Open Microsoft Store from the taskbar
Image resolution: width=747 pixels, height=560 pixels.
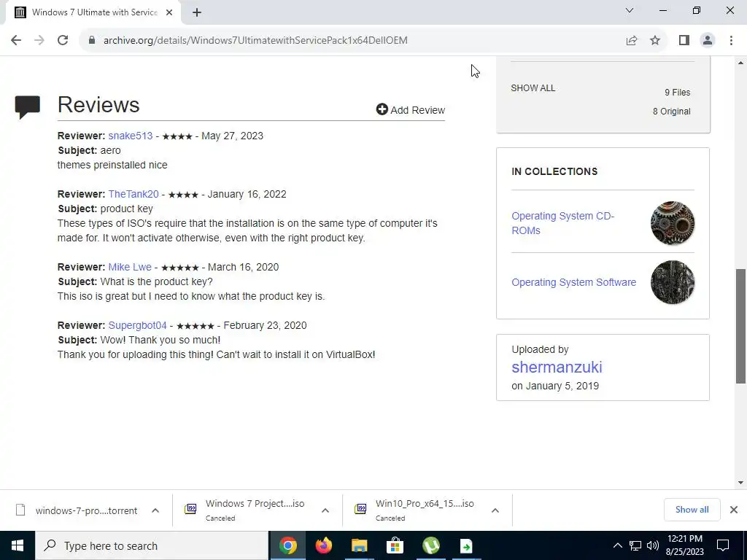pos(395,545)
